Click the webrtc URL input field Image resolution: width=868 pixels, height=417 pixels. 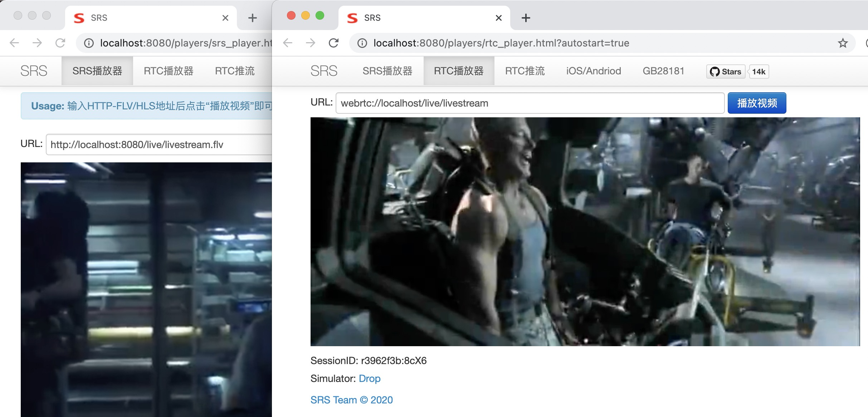point(530,103)
